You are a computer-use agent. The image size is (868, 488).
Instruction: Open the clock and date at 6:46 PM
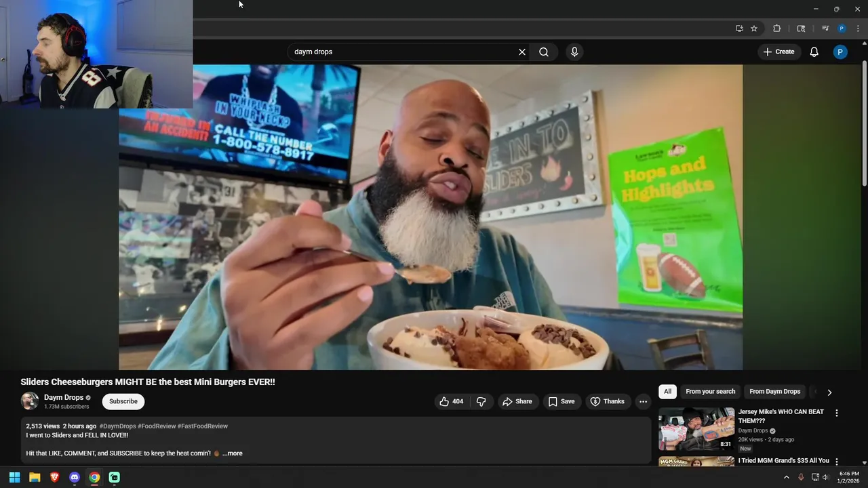point(849,477)
